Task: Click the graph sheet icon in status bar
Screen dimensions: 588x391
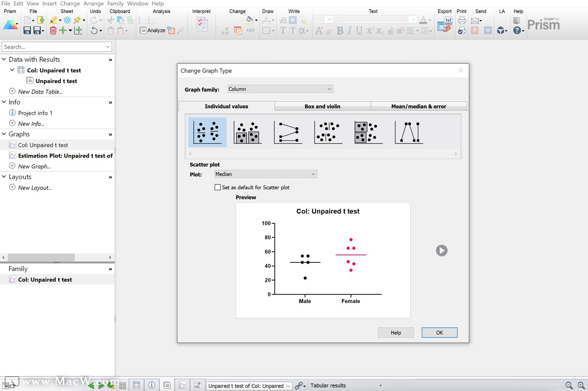Action: pyautogui.click(x=183, y=385)
